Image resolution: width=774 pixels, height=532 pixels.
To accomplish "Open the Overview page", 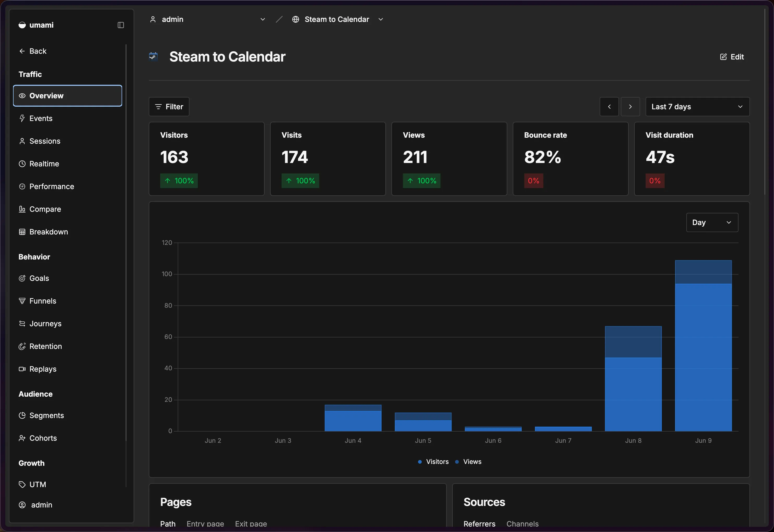I will click(68, 96).
